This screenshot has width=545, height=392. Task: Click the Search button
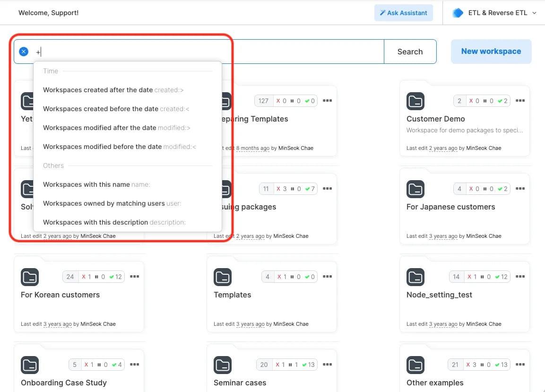pyautogui.click(x=410, y=52)
